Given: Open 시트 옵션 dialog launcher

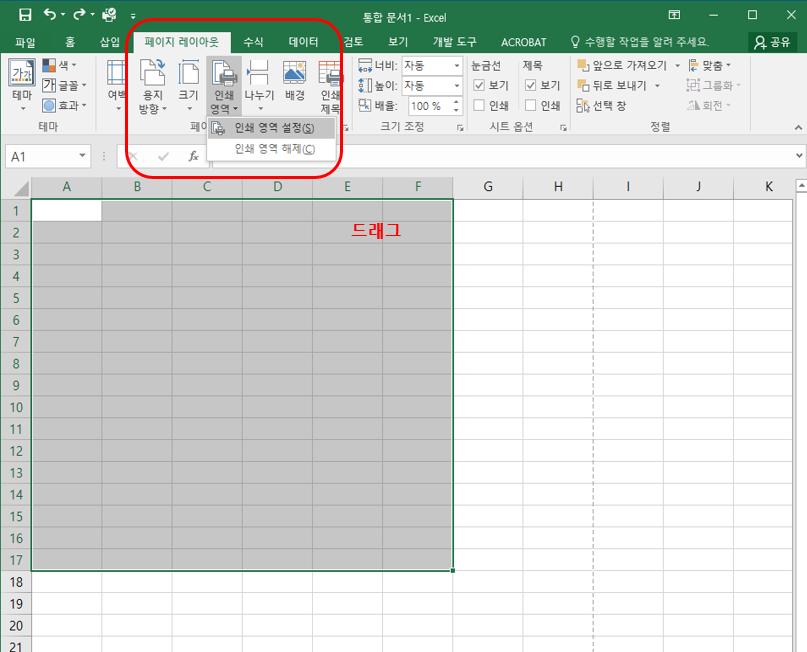Looking at the screenshot, I should click(563, 128).
